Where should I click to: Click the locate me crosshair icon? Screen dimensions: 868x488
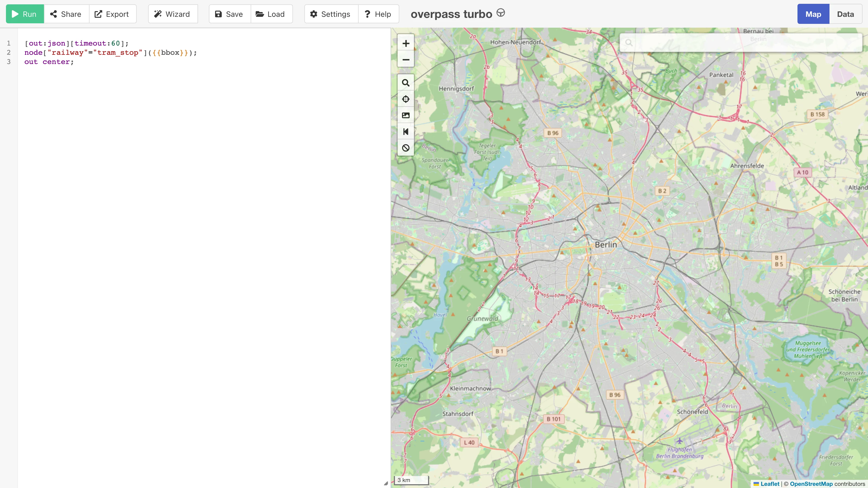pos(406,99)
